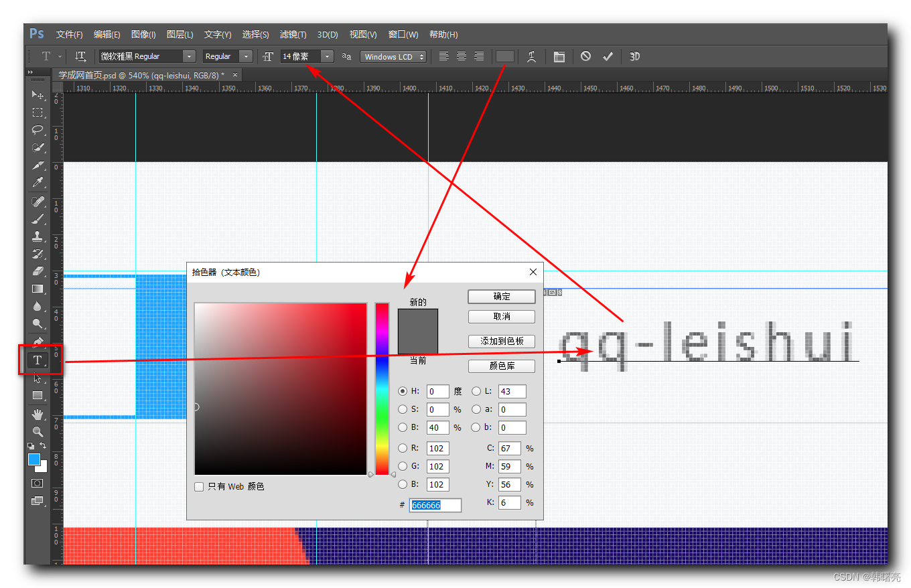The image size is (911, 588).
Task: Select the H hue radio button
Action: point(403,391)
